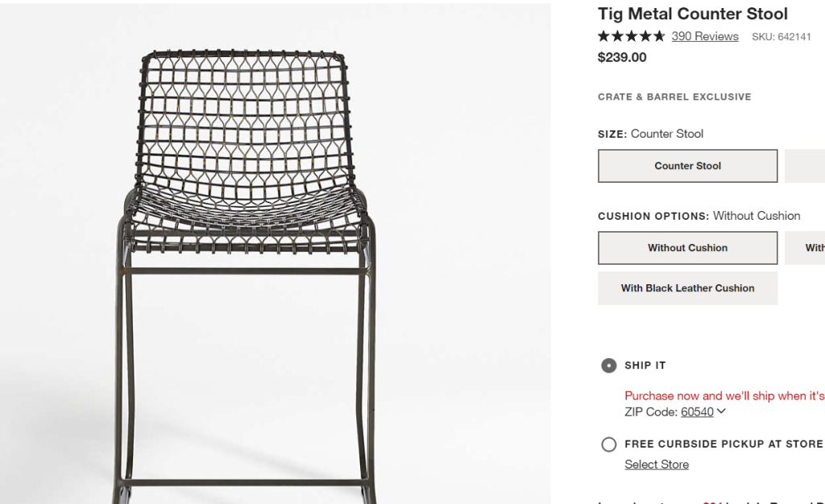Image resolution: width=825 pixels, height=504 pixels.
Task: Click the cut-off cushion option beside Without Cushion
Action: pyautogui.click(x=805, y=248)
